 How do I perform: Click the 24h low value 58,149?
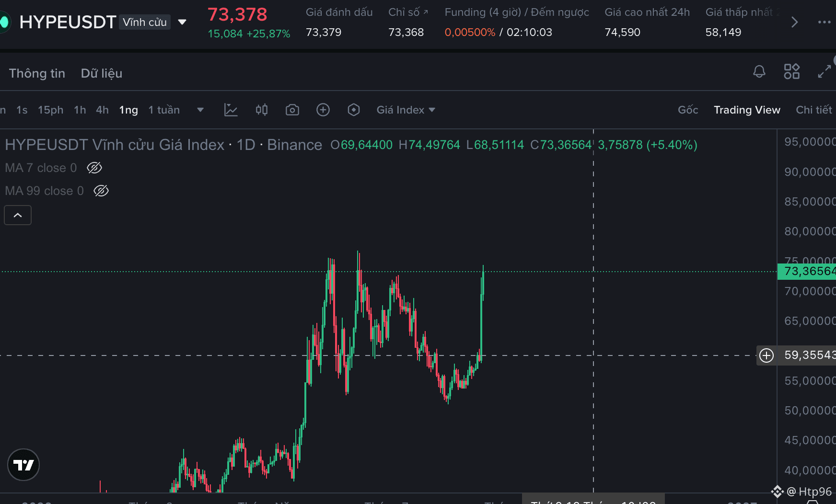723,32
